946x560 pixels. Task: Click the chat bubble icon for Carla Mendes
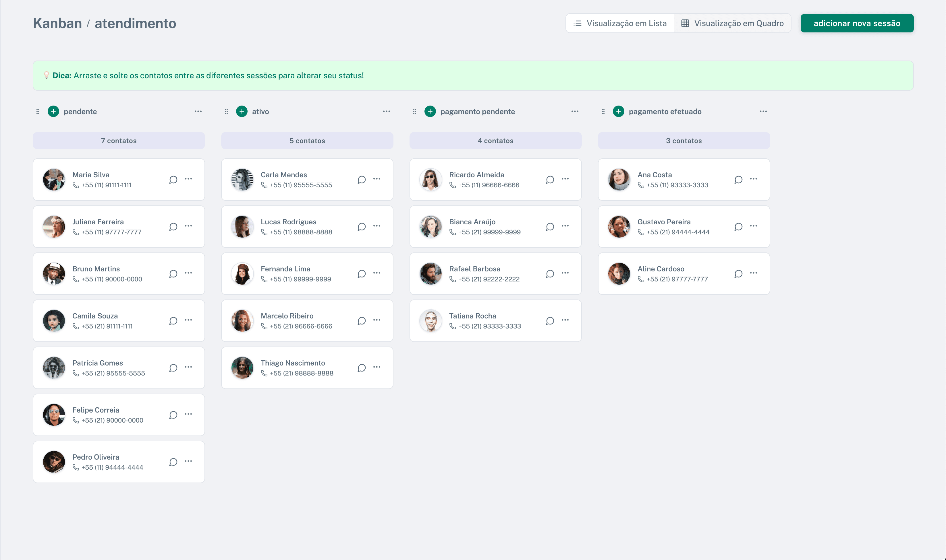[x=361, y=180]
